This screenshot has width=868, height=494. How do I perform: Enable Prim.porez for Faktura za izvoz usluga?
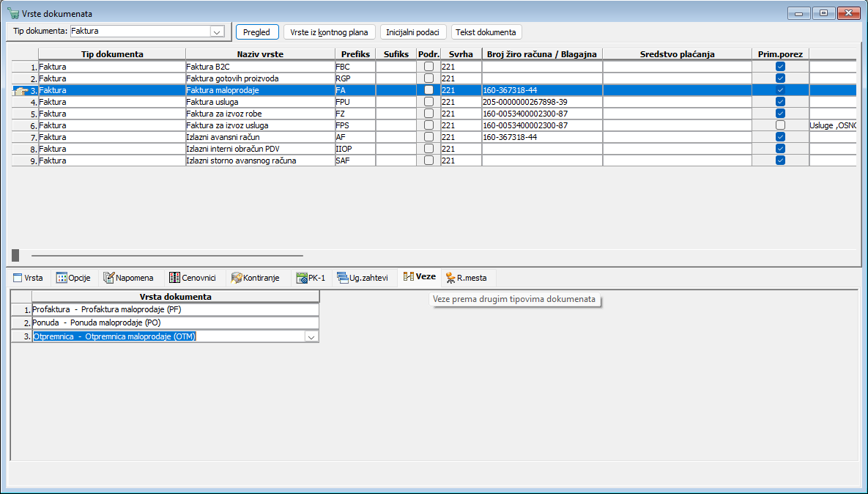pos(781,125)
